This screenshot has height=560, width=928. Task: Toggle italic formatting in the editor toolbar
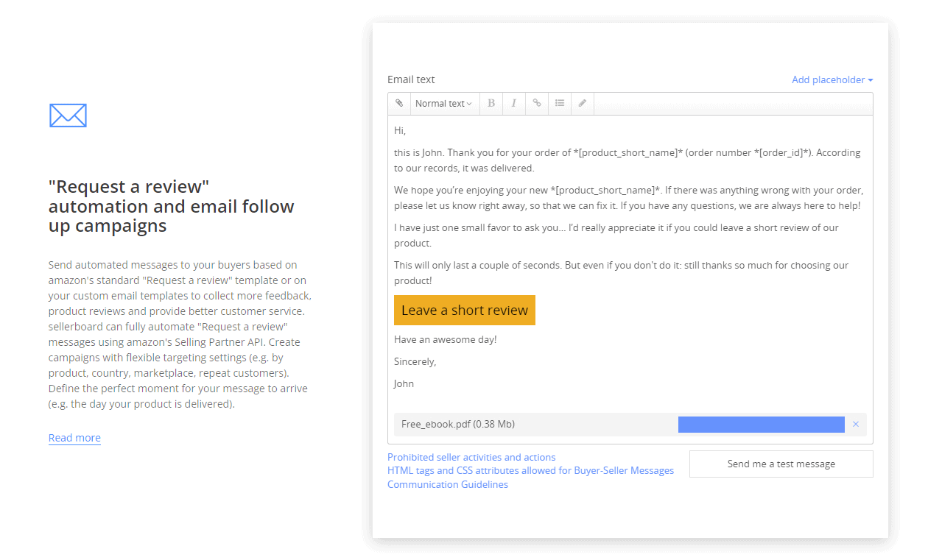514,104
